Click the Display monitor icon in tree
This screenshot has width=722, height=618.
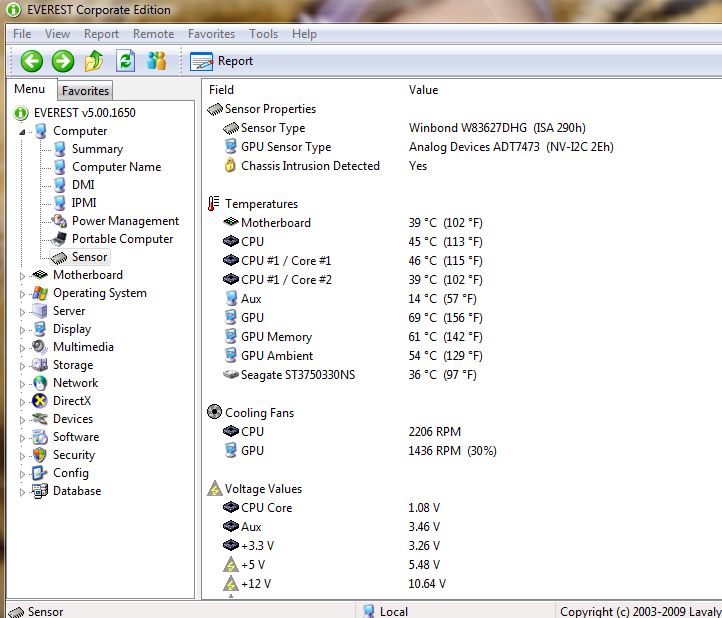click(40, 329)
